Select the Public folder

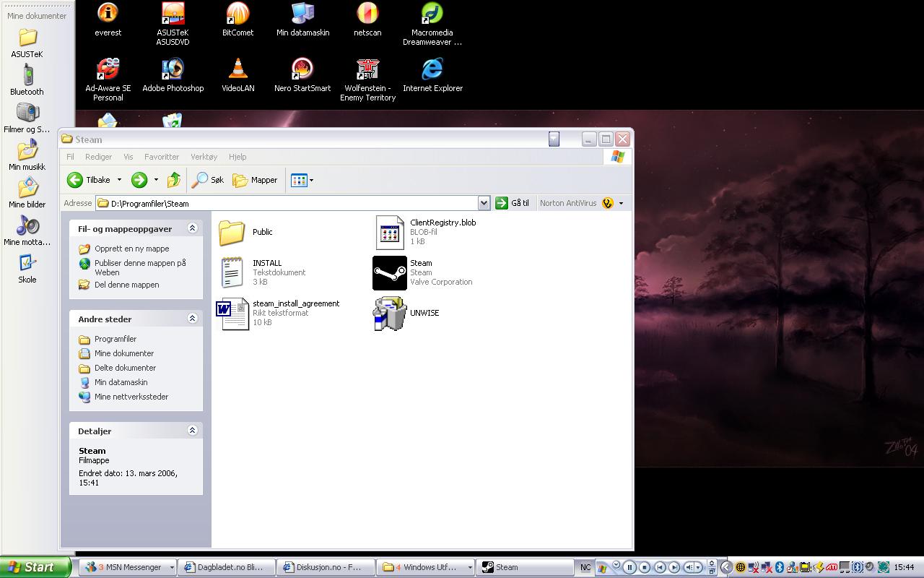click(x=245, y=232)
